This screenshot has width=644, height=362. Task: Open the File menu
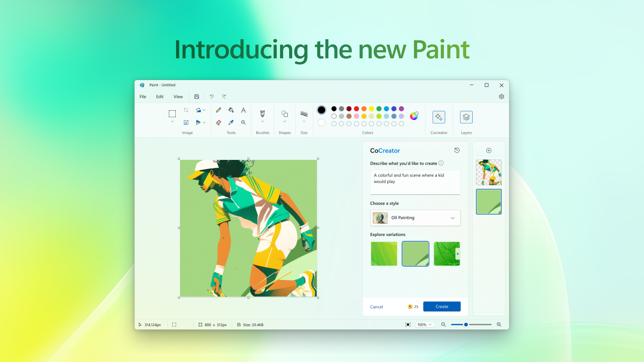click(143, 97)
